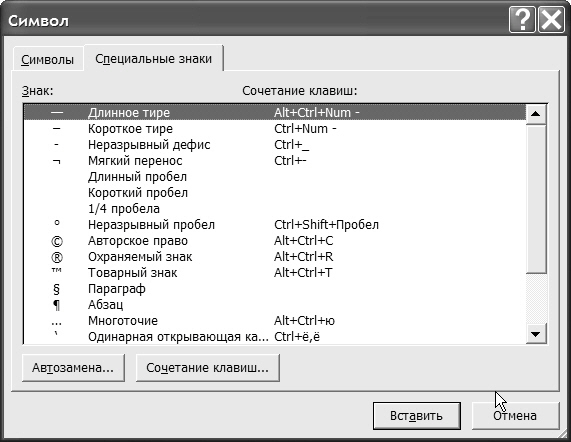This screenshot has width=571, height=442.
Task: Click the registered ® symbol
Action: click(x=57, y=257)
